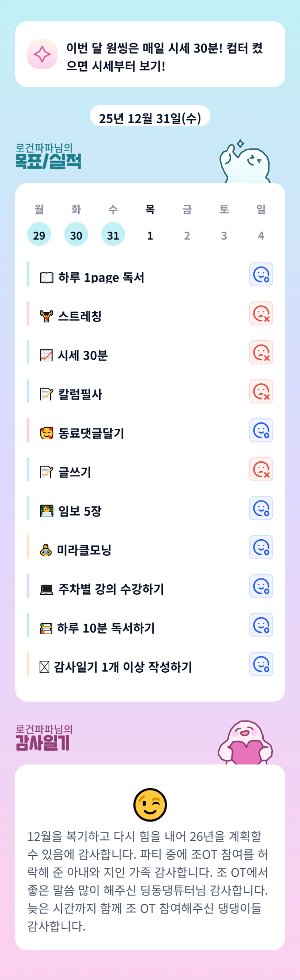
Task: Click blue smiley for 하루 10분 독서하기
Action: tap(261, 625)
